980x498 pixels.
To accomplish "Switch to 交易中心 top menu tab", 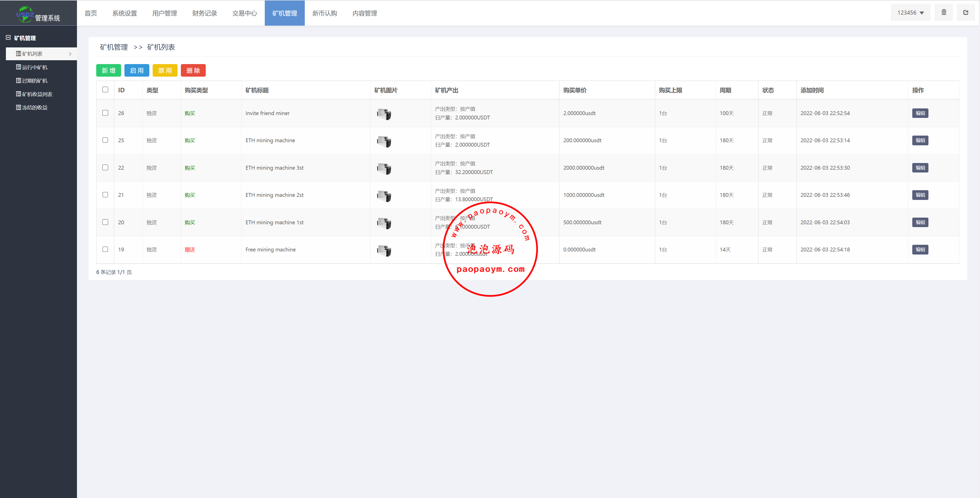I will tap(245, 13).
